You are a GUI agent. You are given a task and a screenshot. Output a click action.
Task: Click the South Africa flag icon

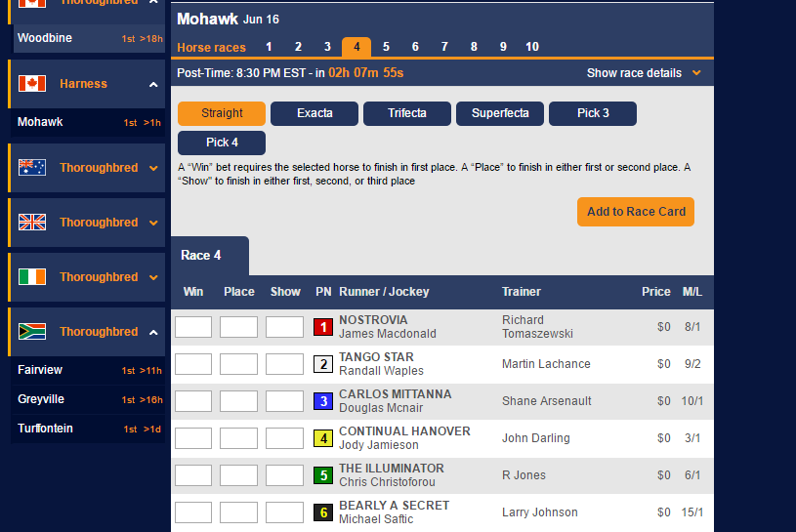coord(32,332)
